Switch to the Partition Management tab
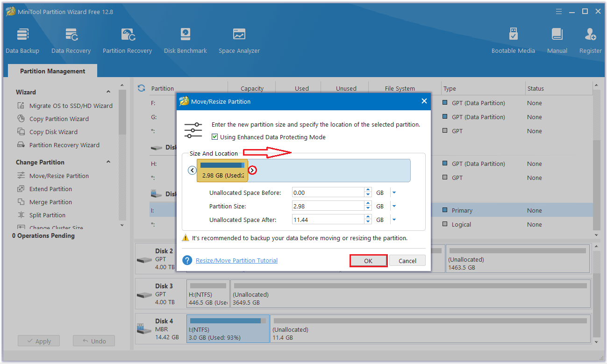Viewport: 607px width, 364px height. tap(52, 71)
